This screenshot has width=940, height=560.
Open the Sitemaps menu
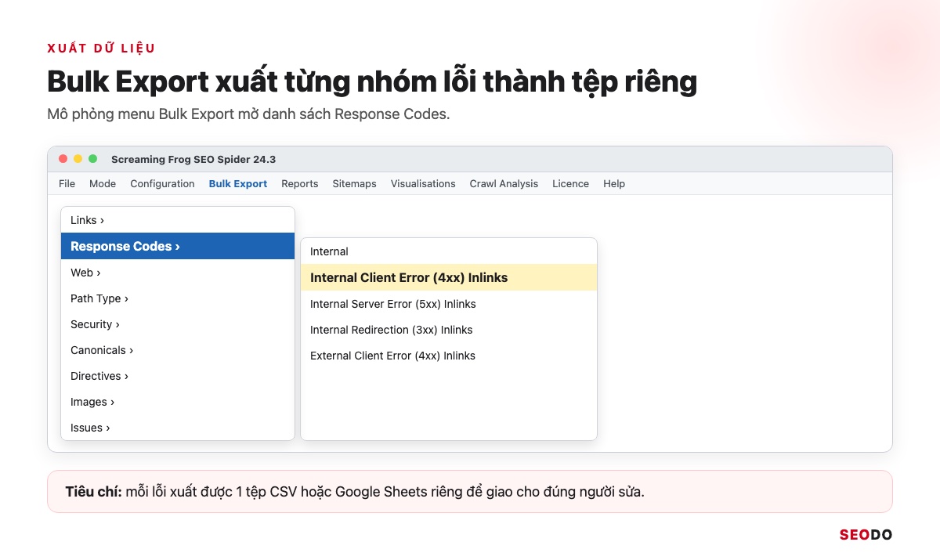354,183
